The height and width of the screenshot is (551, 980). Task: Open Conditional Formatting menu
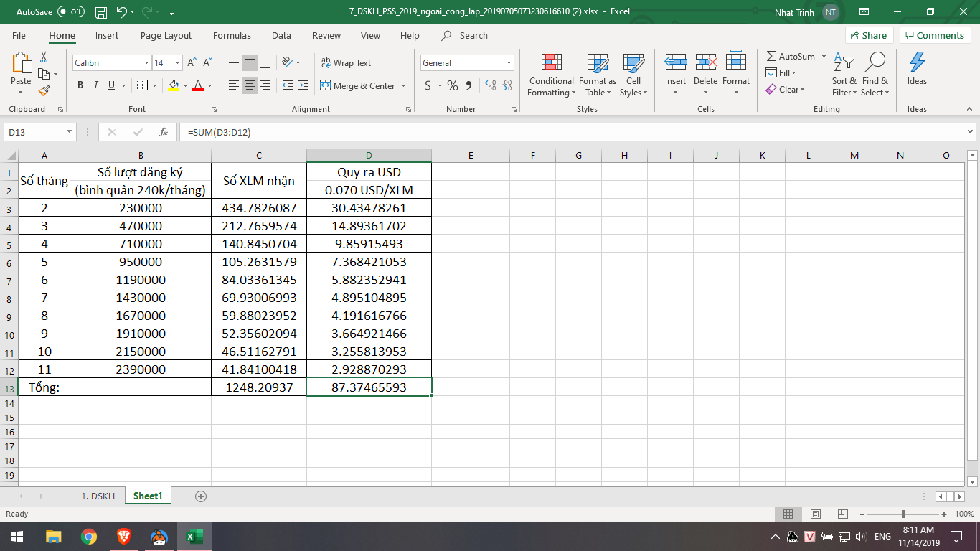(551, 75)
